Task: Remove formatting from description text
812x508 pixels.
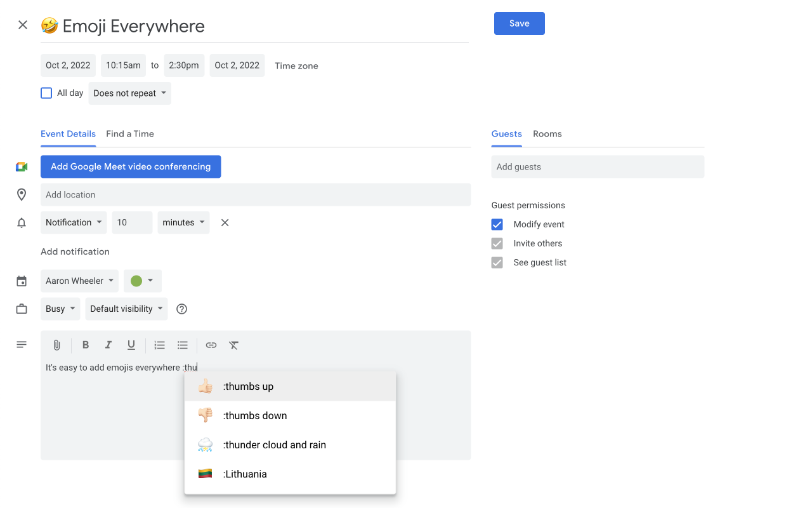Action: point(233,345)
